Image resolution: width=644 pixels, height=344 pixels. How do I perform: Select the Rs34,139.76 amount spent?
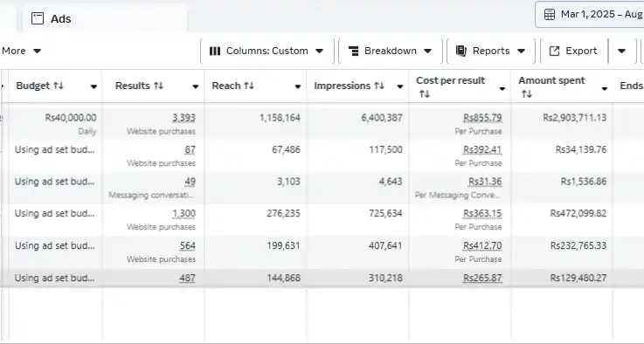[x=581, y=150]
